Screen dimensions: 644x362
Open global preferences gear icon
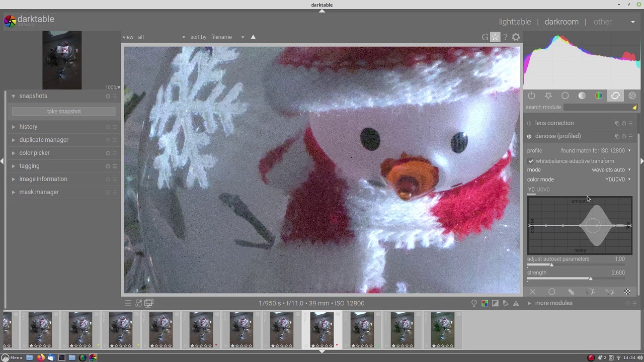point(516,37)
